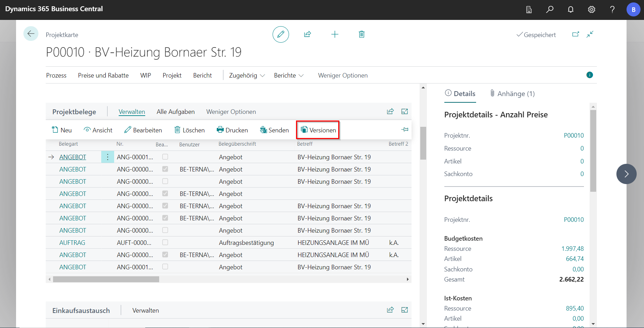Screen dimensions: 644x328
Task: Toggle checkbox in first ANG-00001 row
Action: [x=165, y=157]
